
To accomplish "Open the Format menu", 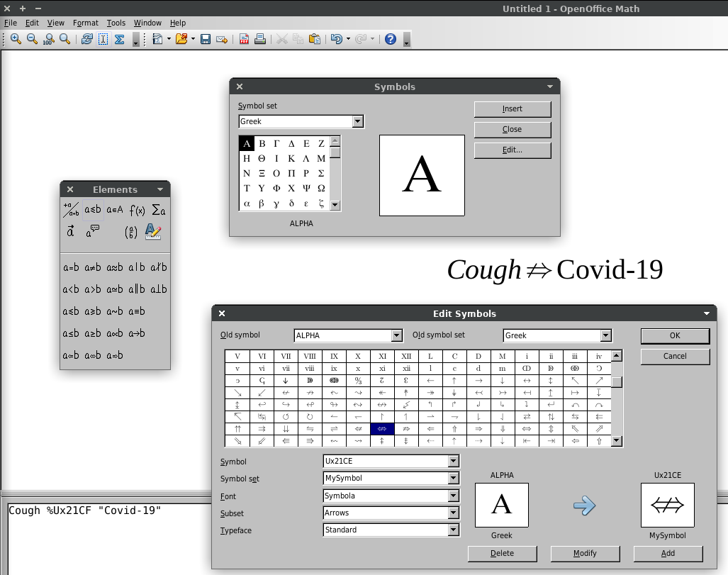I will coord(85,23).
